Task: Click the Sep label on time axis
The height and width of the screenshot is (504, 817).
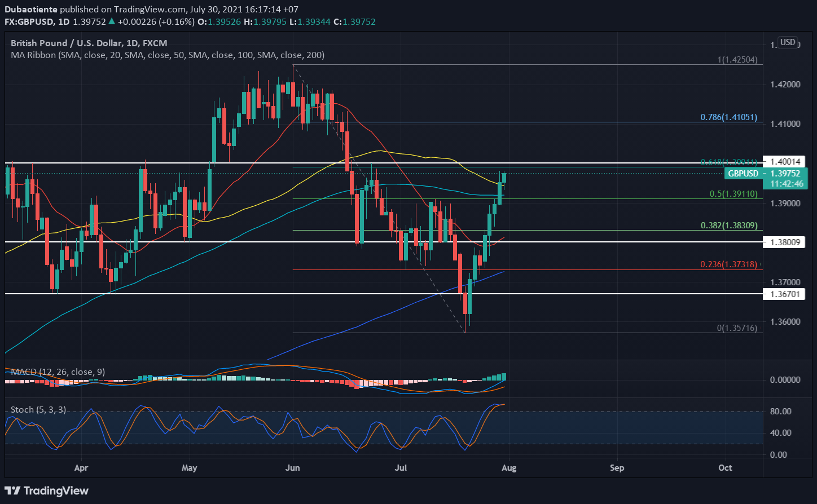Action: [x=617, y=468]
